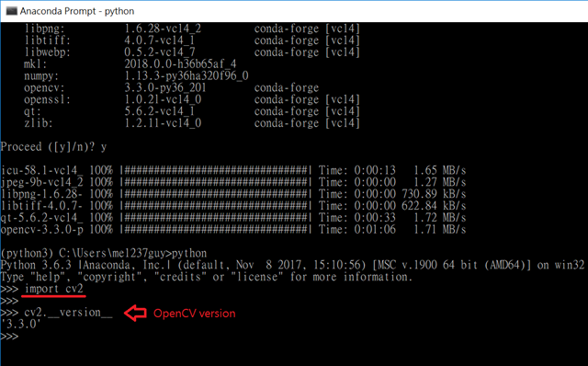Select the progress bar on the qt-5.6.2 row
This screenshot has width=588, height=366.
(x=216, y=218)
